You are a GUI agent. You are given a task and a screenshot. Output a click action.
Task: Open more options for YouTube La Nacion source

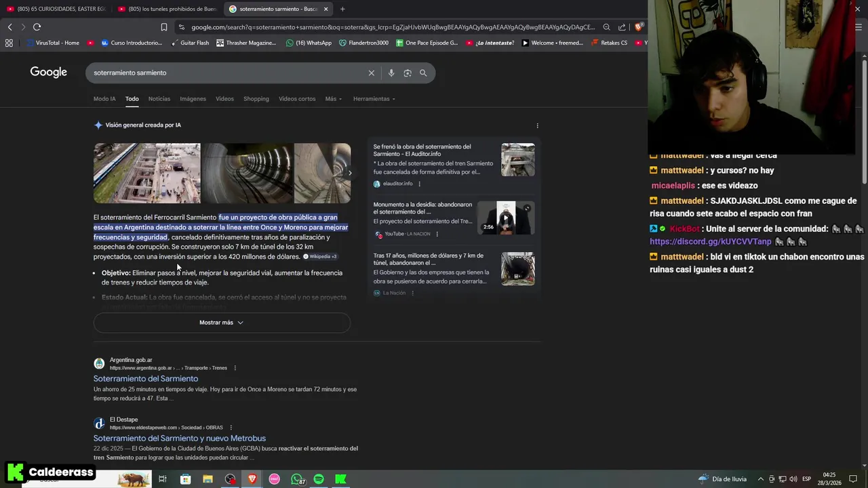click(x=437, y=234)
